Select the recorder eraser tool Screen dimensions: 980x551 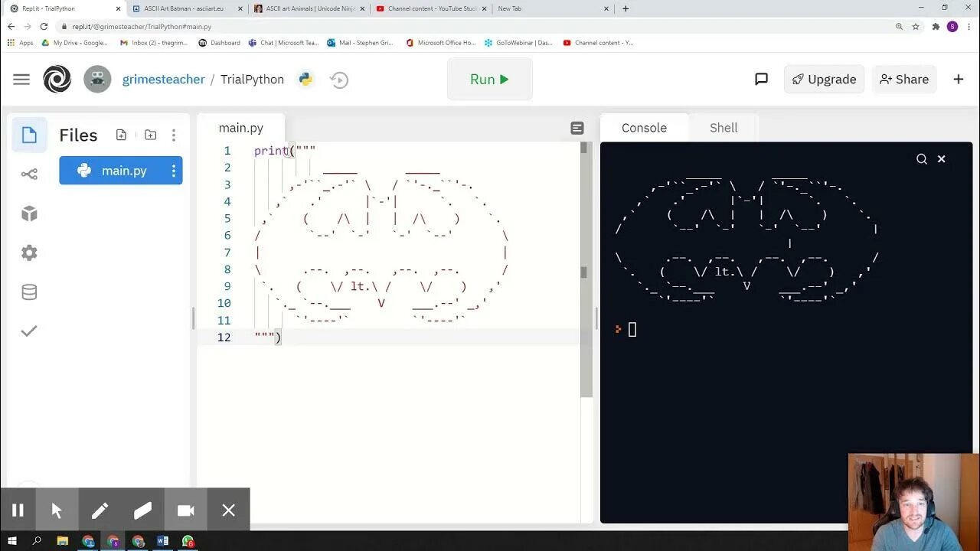142,510
